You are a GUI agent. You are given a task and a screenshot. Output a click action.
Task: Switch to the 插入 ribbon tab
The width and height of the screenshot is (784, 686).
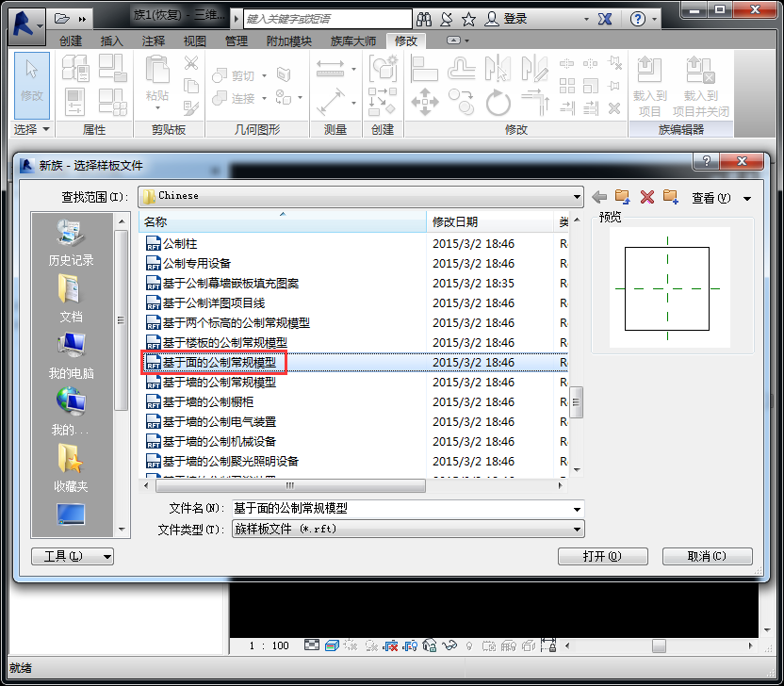click(112, 41)
